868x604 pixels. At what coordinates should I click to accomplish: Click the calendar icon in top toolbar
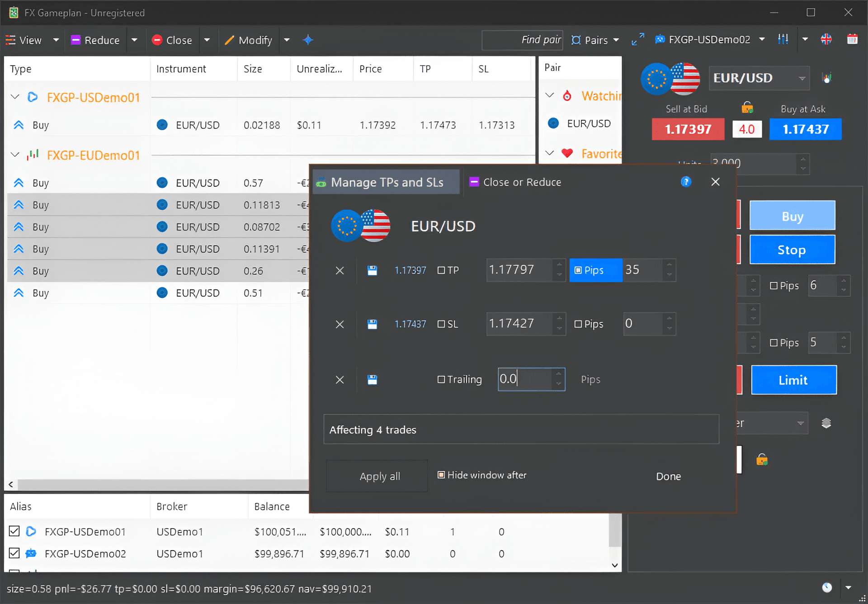tap(852, 39)
